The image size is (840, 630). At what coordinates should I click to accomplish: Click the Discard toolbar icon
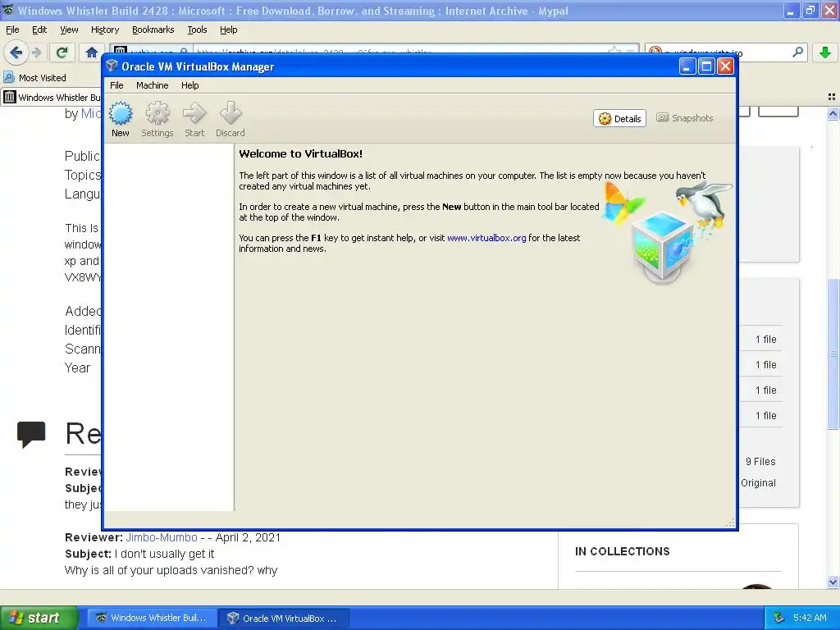point(231,120)
